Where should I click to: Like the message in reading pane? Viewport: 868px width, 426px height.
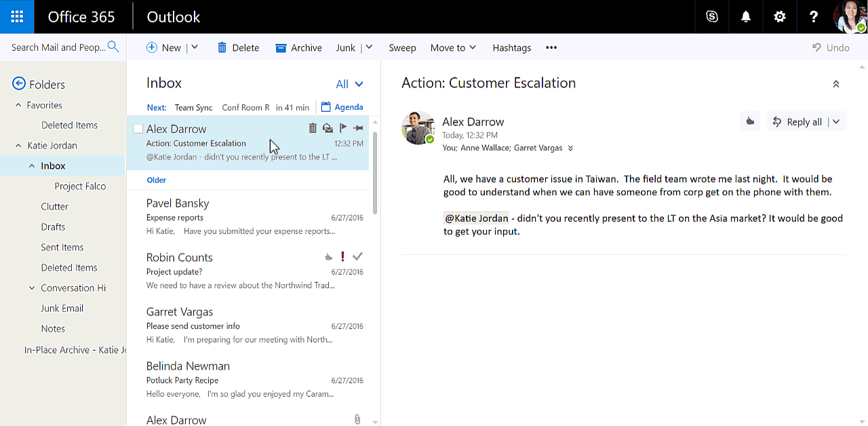[x=750, y=121]
